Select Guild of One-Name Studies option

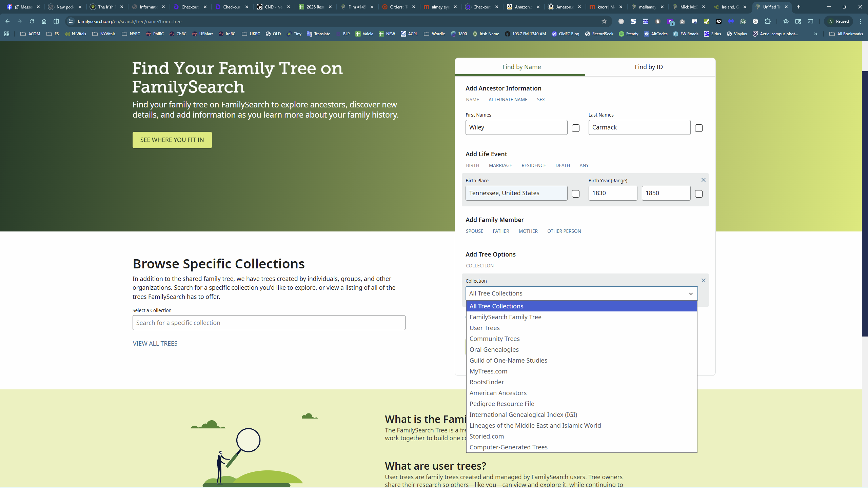pos(581,361)
